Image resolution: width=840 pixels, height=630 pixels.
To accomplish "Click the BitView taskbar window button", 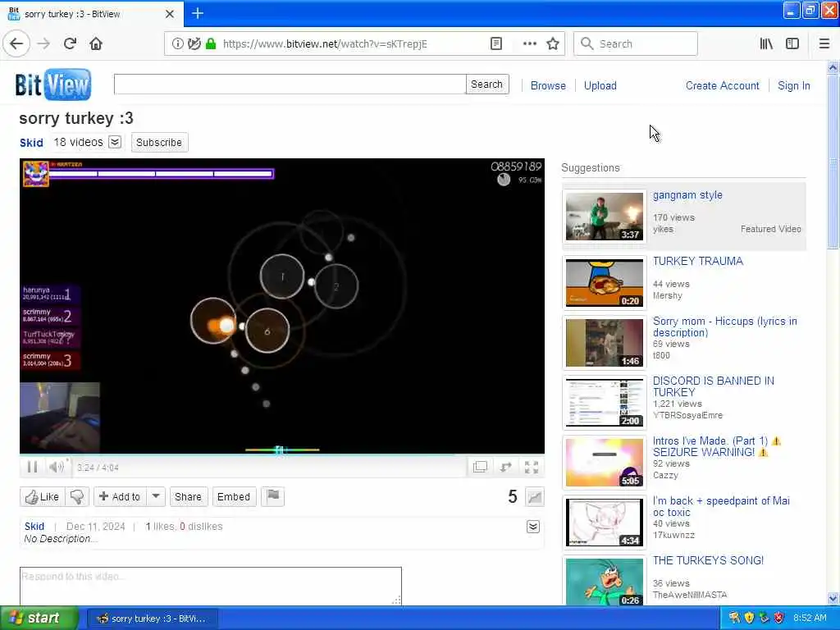I will tap(152, 619).
